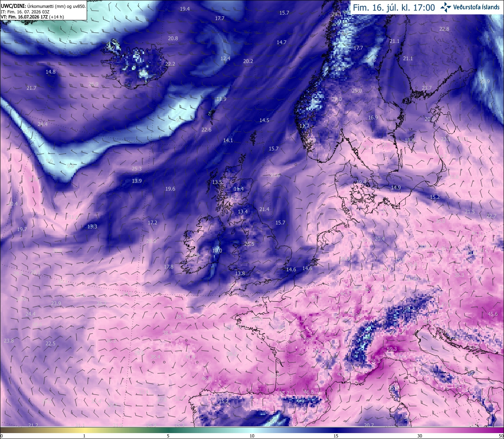The height and width of the screenshot is (439, 504).
Task: Click the 1 tick on the color scale
Action: pyautogui.click(x=84, y=436)
